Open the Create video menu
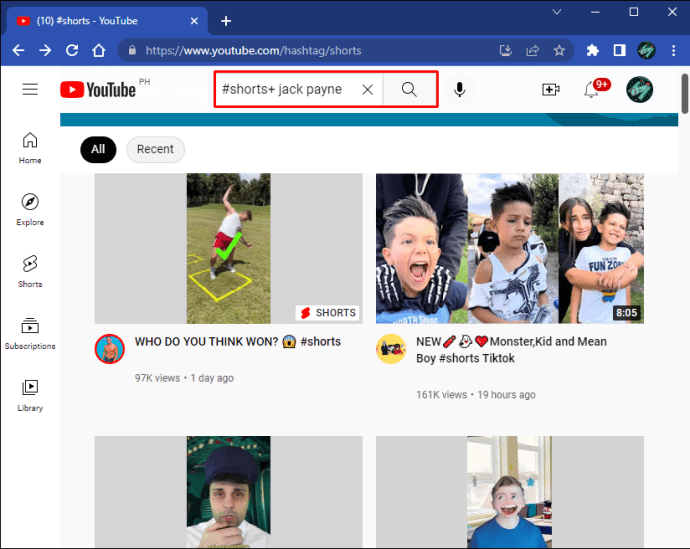The height and width of the screenshot is (549, 690). pyautogui.click(x=550, y=90)
